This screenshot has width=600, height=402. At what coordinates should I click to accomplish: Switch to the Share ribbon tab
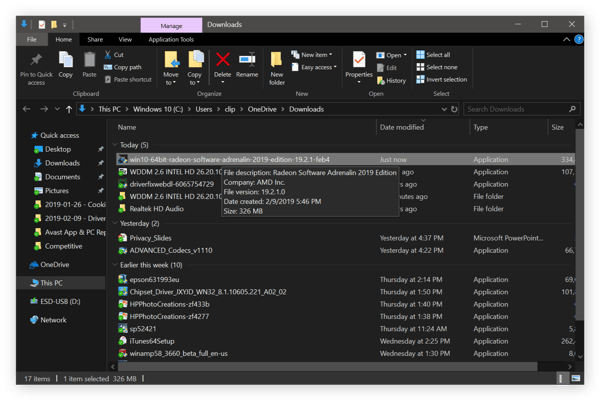95,39
